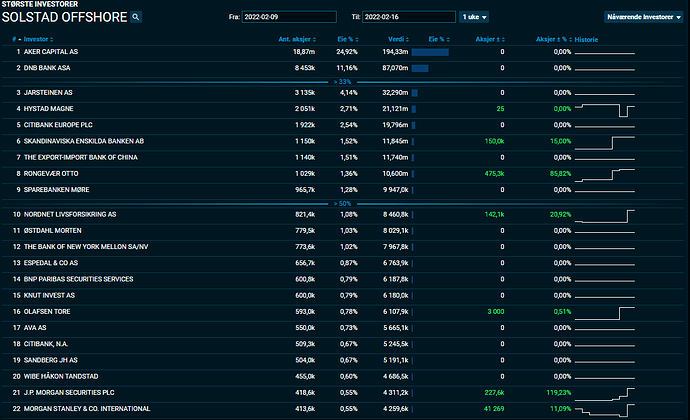Select AVA AS investor
The width and height of the screenshot is (690, 420).
pos(35,328)
